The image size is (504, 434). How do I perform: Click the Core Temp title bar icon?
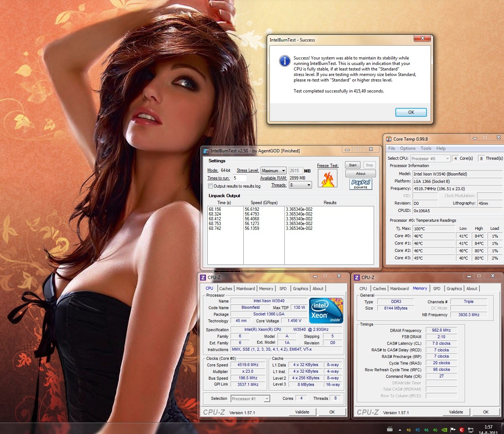tap(389, 139)
